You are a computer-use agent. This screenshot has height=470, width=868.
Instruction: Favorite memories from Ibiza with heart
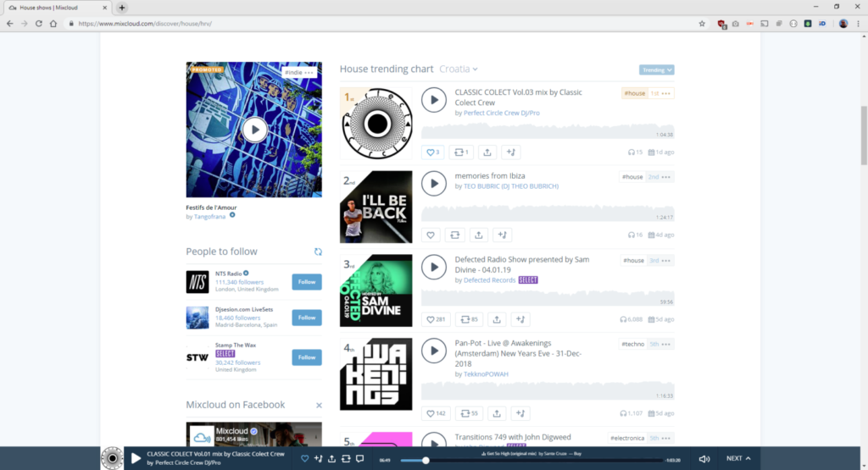(431, 235)
